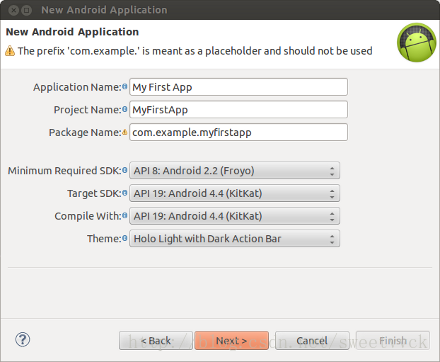Click the Package Name text field
Image resolution: width=440 pixels, height=362 pixels.
pos(238,132)
